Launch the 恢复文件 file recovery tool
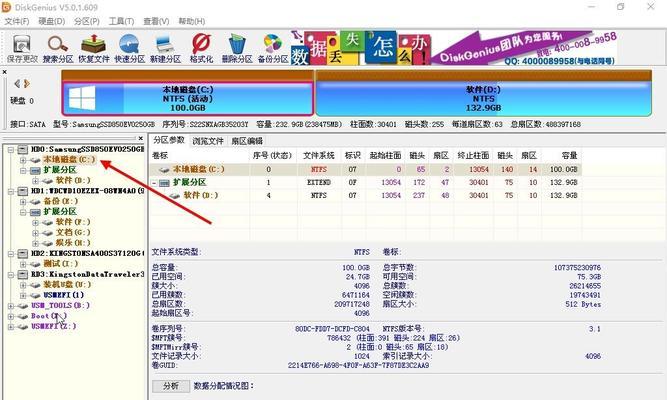Viewport: 667px width, 400px height. tap(94, 49)
